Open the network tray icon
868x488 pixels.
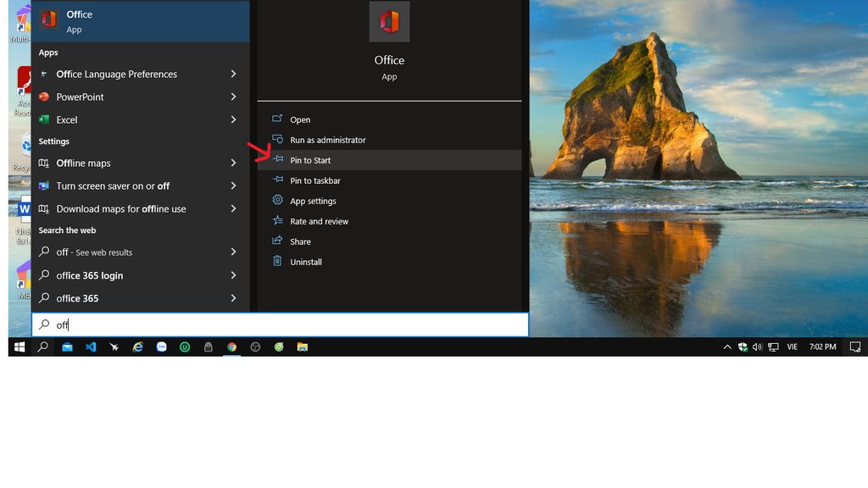tap(773, 347)
